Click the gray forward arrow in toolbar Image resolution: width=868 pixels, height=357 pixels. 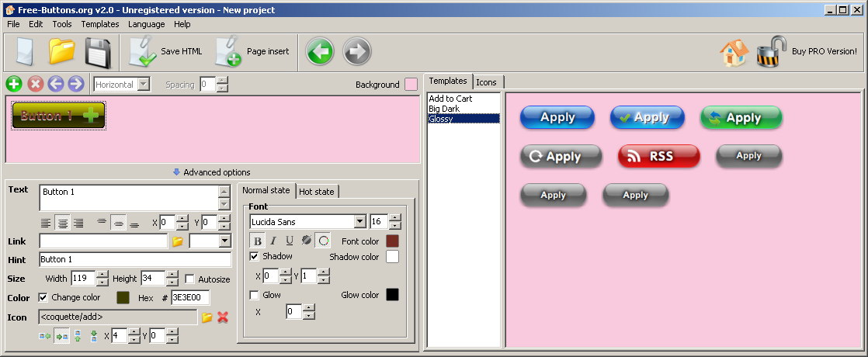pos(356,52)
